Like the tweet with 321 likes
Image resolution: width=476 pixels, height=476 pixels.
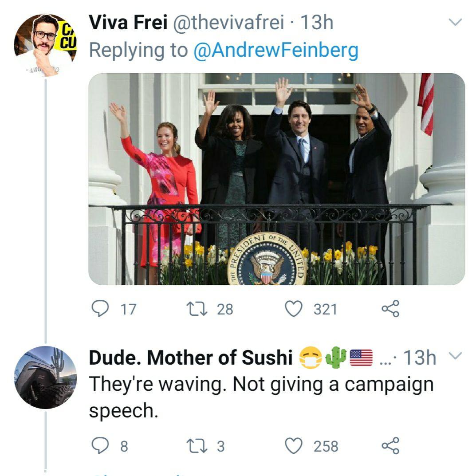[x=293, y=309]
